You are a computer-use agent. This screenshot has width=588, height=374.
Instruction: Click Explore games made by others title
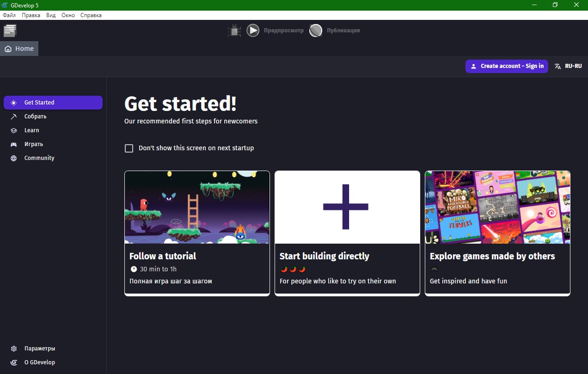[492, 256]
